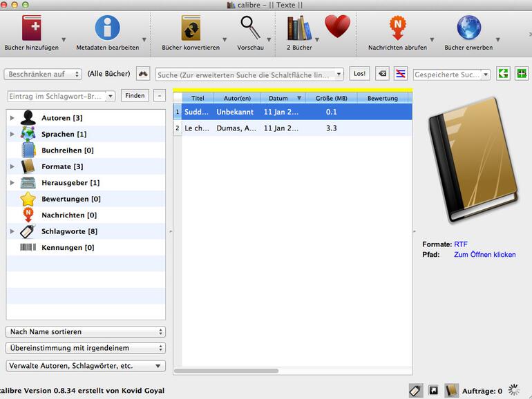Image resolution: width=532 pixels, height=399 pixels.
Task: Open search history dropdown arrow
Action: 339,75
